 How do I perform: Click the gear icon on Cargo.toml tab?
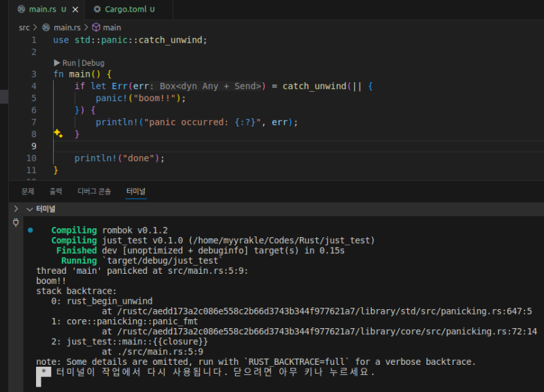[x=98, y=10]
